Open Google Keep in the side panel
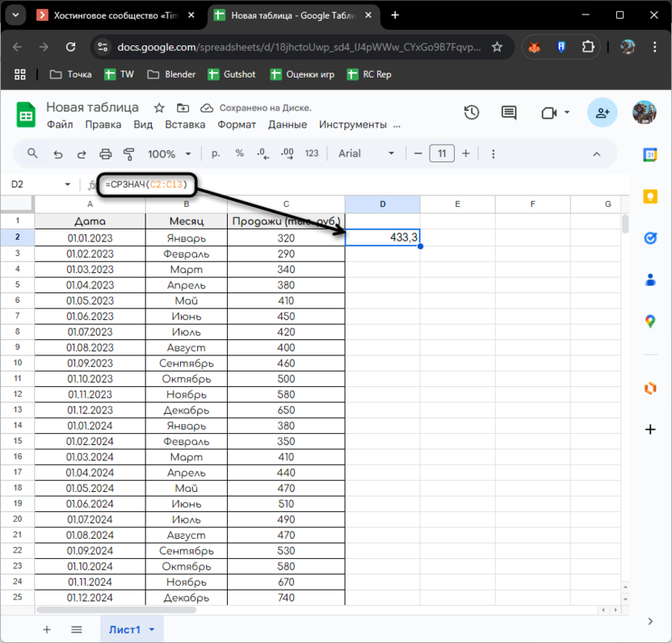 pyautogui.click(x=650, y=196)
